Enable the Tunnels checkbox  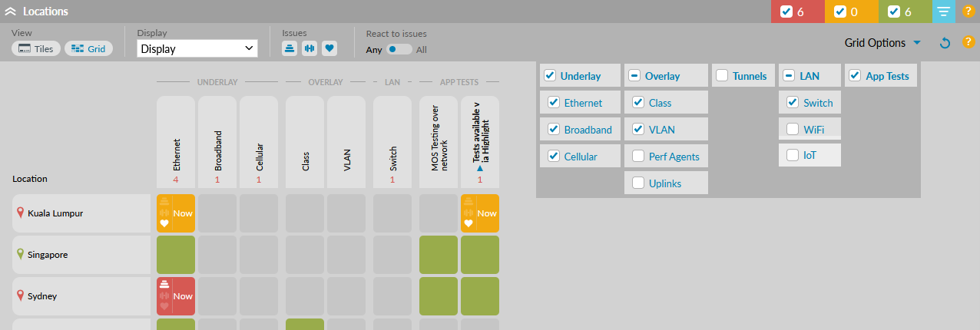pos(723,76)
